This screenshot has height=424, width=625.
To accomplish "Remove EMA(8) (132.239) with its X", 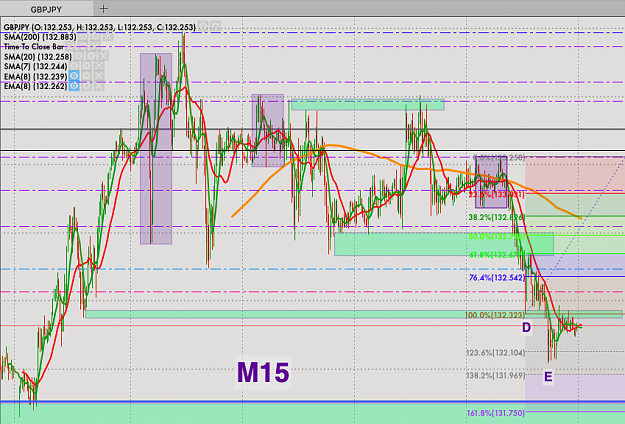I will coord(99,76).
